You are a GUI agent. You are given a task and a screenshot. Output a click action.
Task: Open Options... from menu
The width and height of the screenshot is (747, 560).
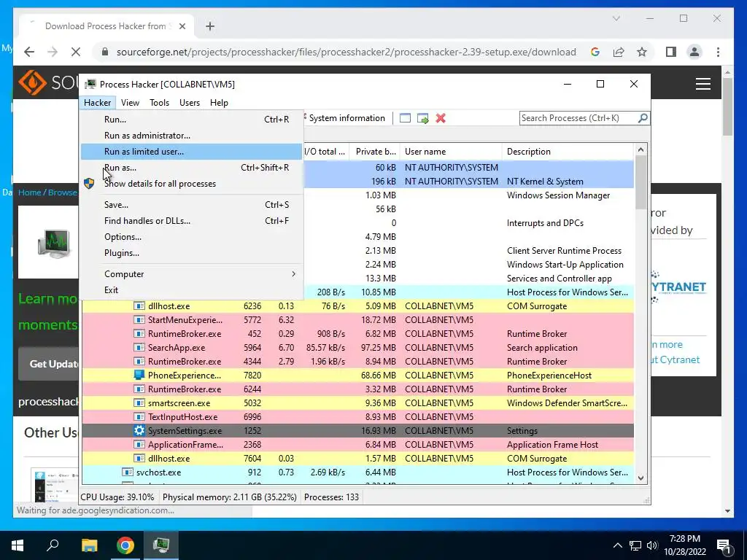[192, 237]
